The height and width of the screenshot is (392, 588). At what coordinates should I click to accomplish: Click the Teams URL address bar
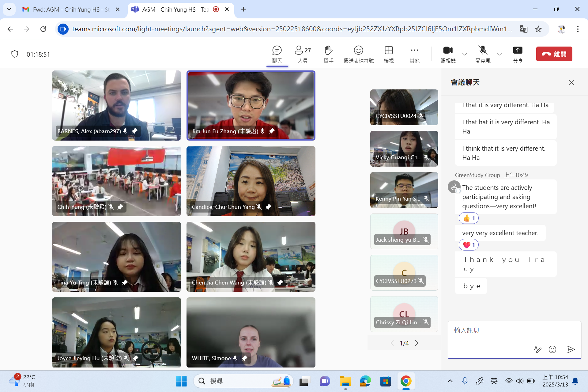click(292, 29)
